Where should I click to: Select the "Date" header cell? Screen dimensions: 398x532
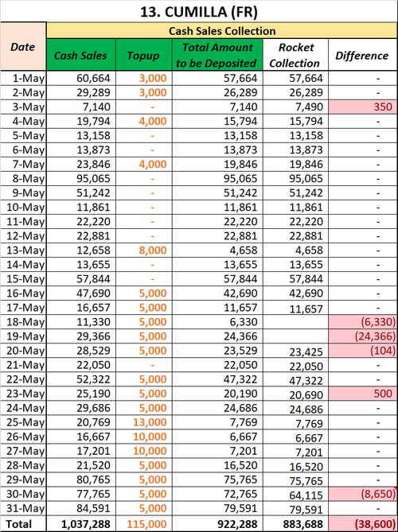pos(23,47)
